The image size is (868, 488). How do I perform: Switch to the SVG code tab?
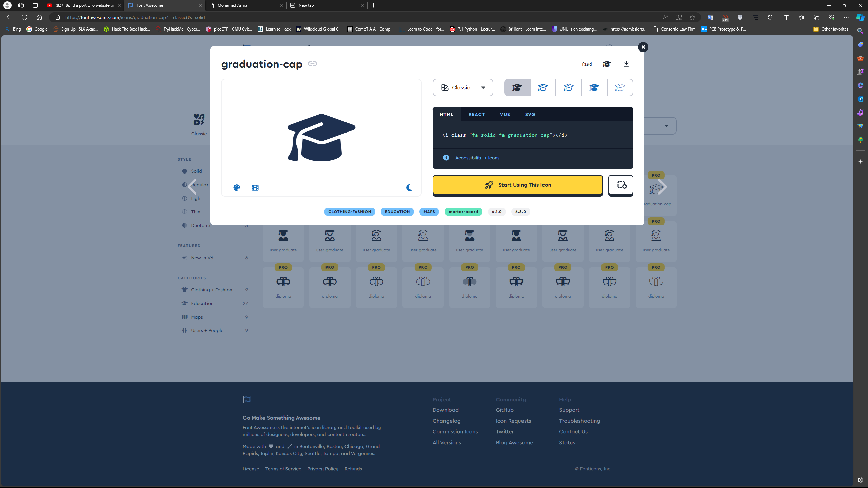530,115
